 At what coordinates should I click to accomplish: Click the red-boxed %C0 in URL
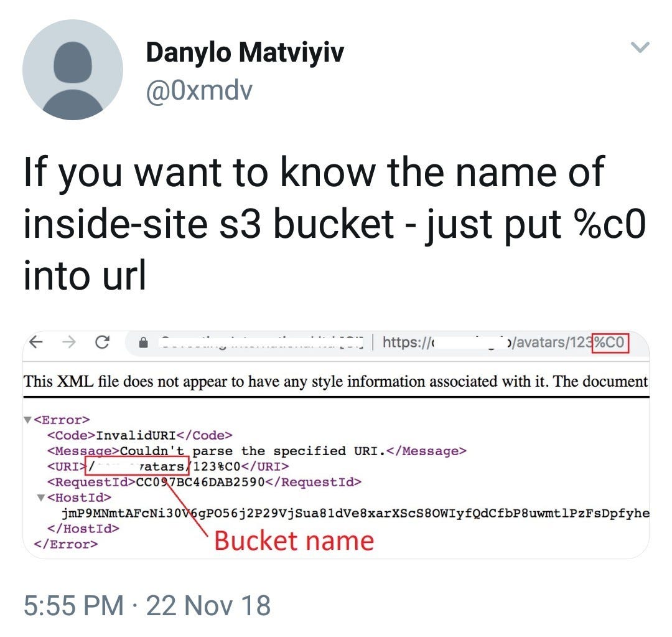point(610,342)
